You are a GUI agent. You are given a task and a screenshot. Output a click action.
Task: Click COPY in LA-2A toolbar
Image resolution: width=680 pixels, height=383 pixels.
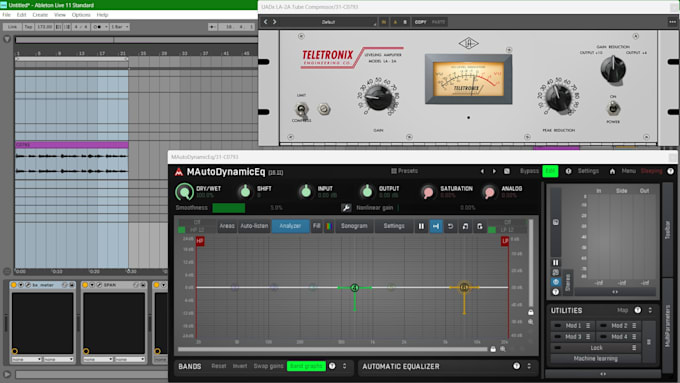pos(420,22)
